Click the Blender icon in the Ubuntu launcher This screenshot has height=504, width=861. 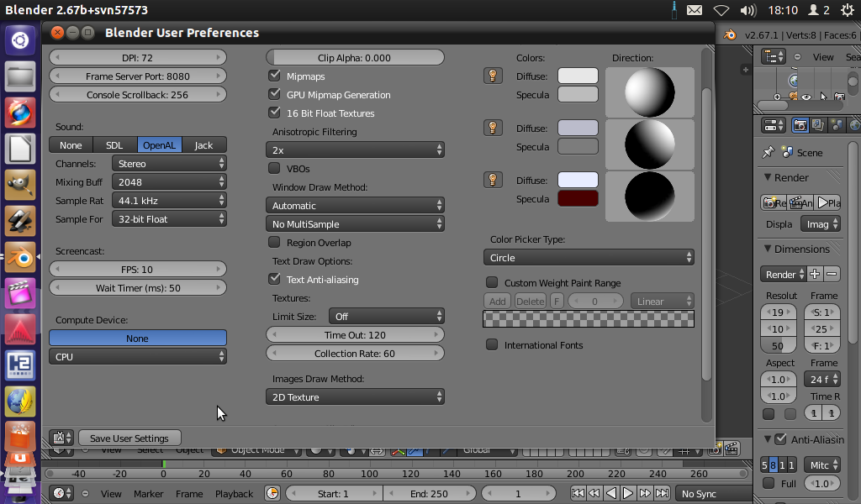pyautogui.click(x=19, y=257)
